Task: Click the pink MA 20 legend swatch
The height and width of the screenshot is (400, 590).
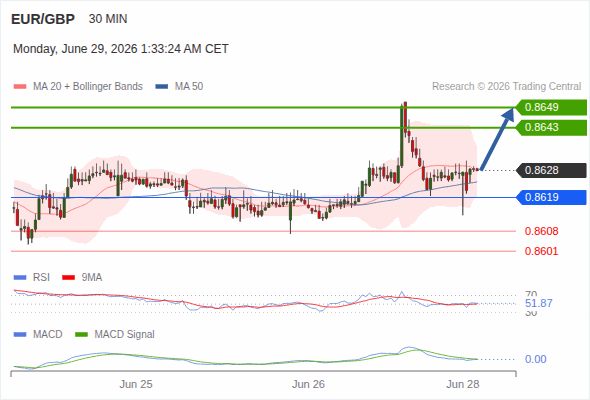Action: (20, 87)
